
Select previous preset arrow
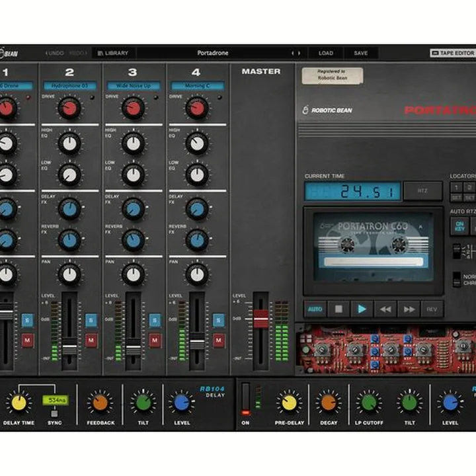(293, 53)
